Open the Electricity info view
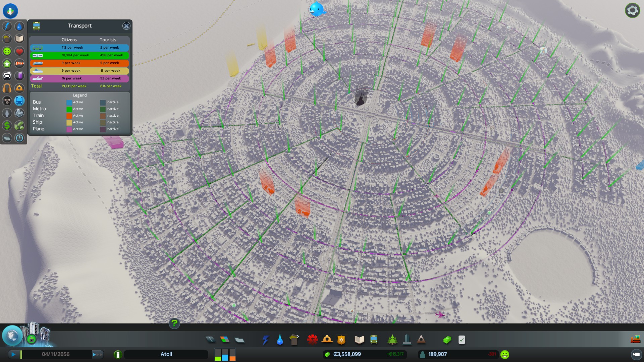The width and height of the screenshot is (644, 362). click(7, 26)
